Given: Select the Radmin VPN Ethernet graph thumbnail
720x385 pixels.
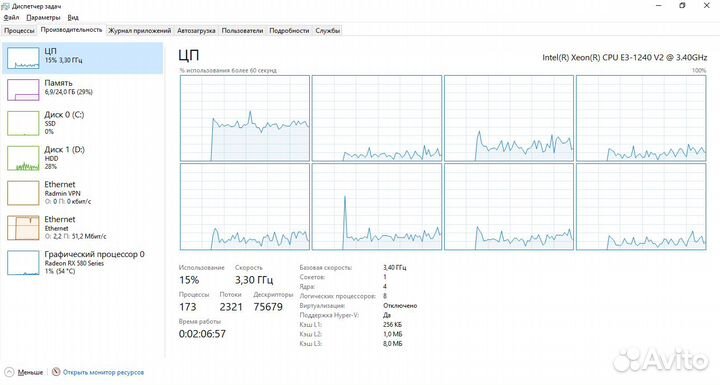Looking at the screenshot, I should (23, 193).
